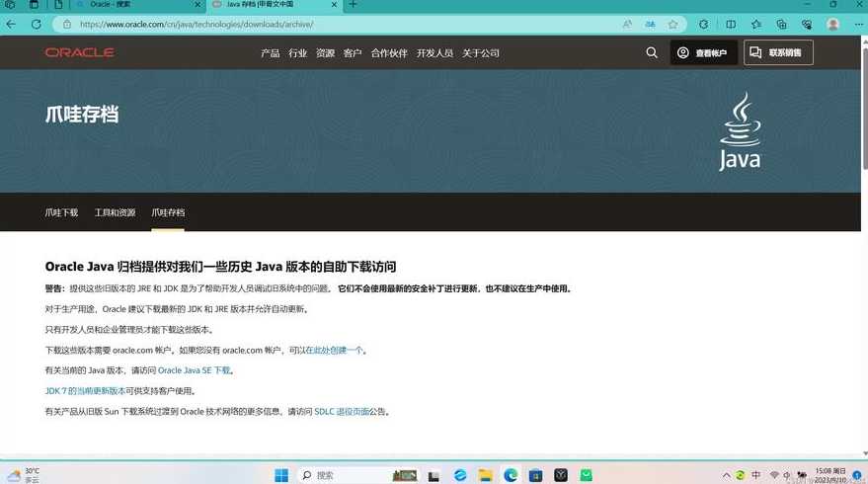Open the Oracle site search magnifier

[x=652, y=52]
